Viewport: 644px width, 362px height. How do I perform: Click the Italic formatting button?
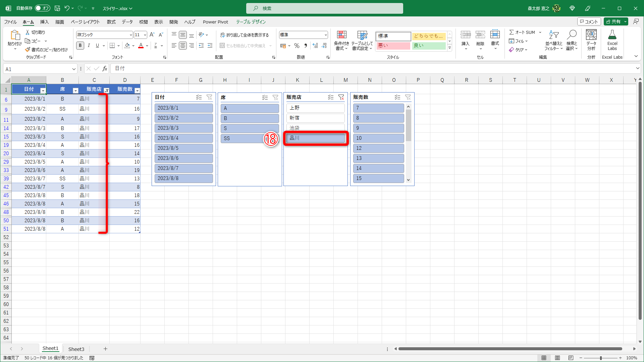point(89,46)
